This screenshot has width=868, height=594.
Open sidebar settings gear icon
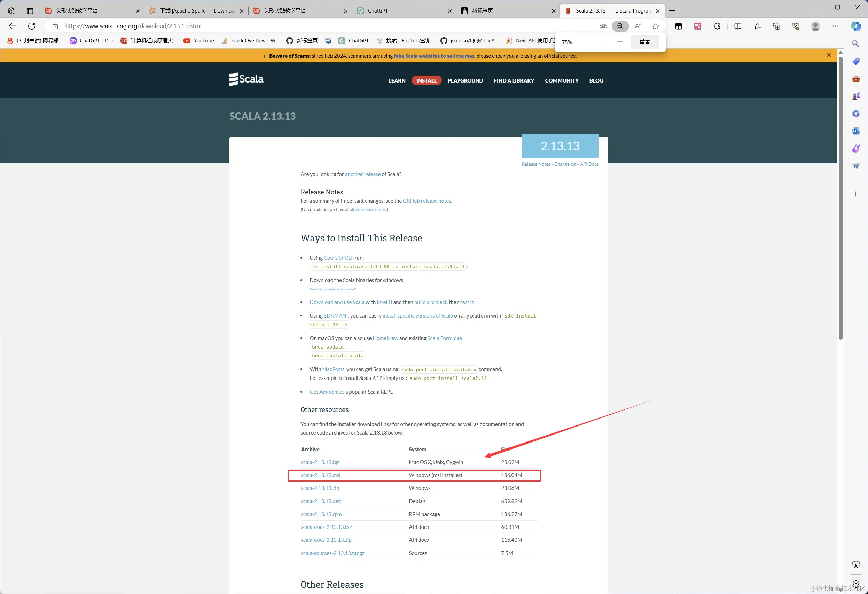click(856, 584)
